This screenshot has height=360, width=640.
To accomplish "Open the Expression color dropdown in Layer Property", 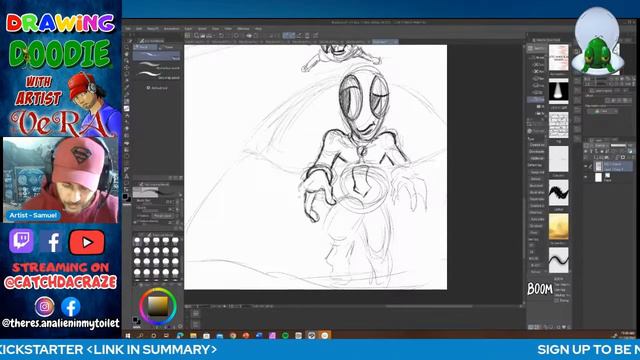I will point(602,111).
